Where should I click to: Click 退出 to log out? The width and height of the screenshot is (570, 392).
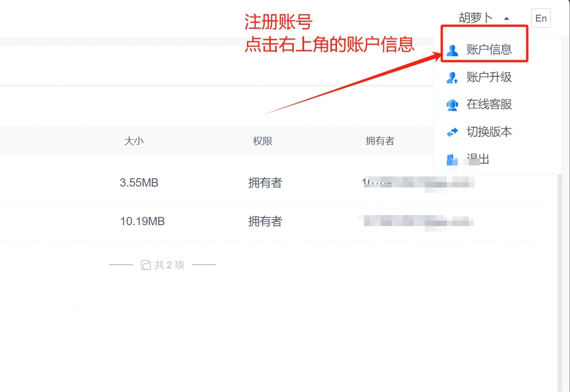pyautogui.click(x=478, y=159)
